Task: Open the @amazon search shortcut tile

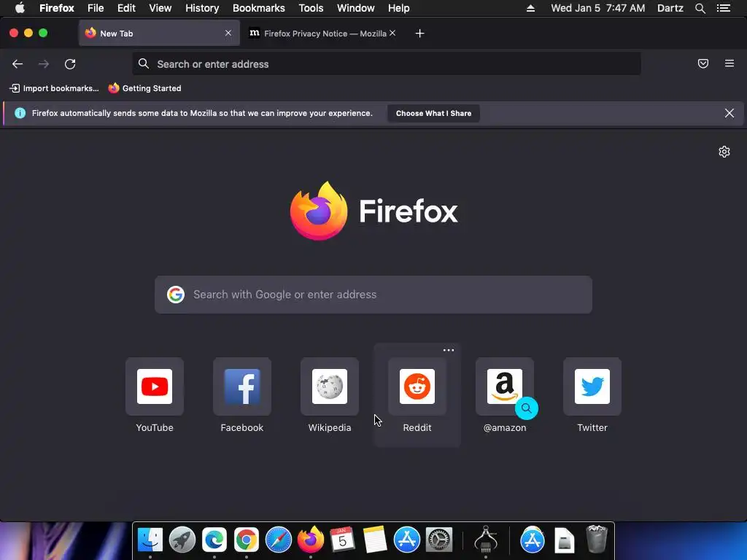Action: [505, 386]
